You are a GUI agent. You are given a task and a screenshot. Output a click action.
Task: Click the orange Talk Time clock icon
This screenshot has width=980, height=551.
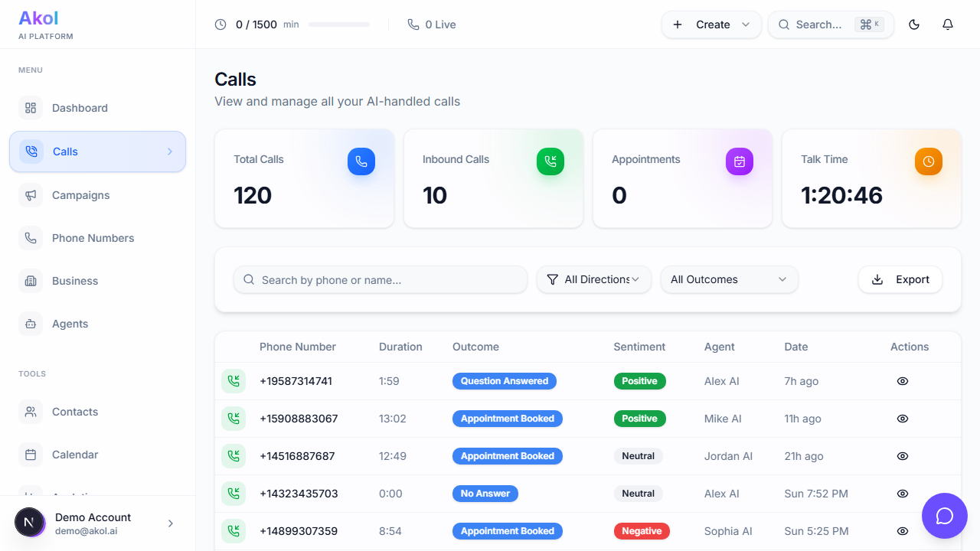point(928,161)
